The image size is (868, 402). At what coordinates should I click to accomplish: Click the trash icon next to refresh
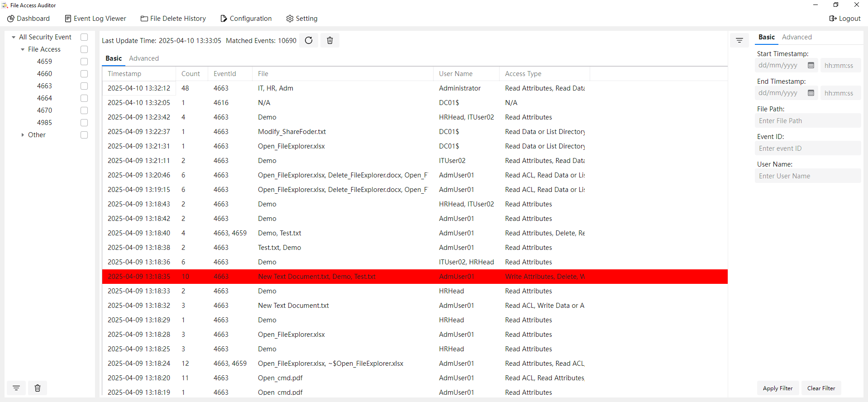330,40
